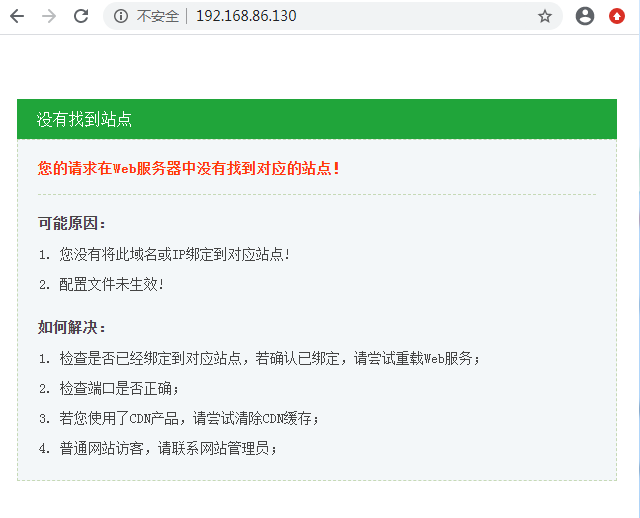Click the forward navigation arrow
This screenshot has height=518, width=640.
point(49,16)
